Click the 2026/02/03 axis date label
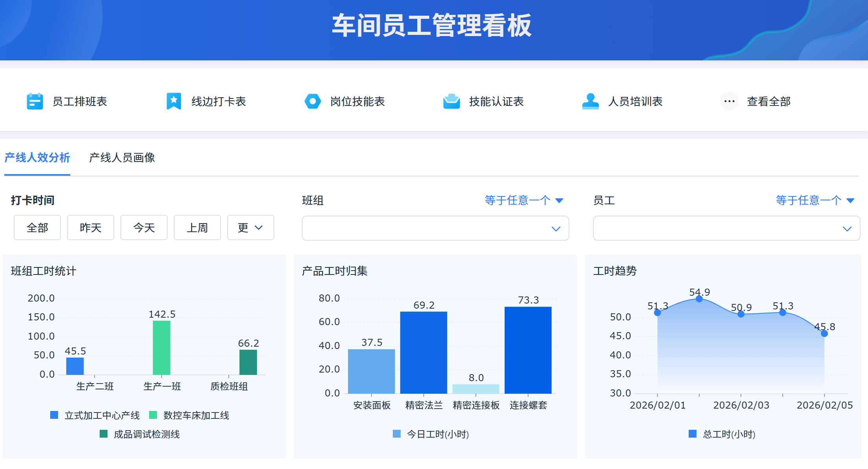Screen dimensions: 868x469 click(x=741, y=405)
